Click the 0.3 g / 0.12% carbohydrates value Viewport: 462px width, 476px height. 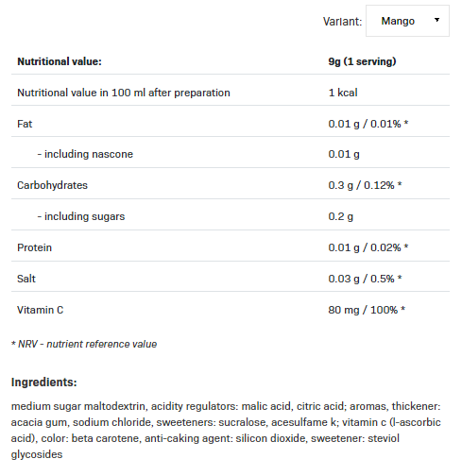(365, 185)
